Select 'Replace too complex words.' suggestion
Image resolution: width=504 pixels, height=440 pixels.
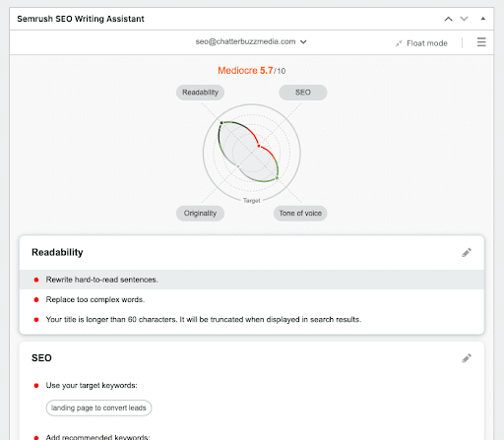[x=252, y=299]
